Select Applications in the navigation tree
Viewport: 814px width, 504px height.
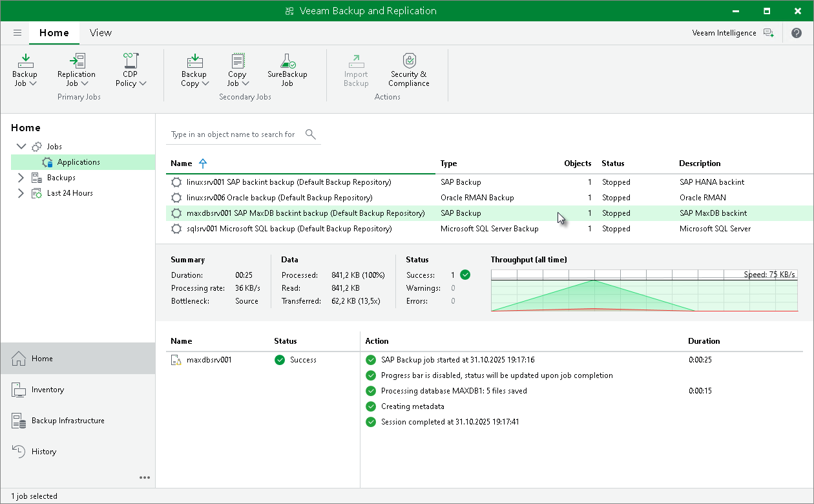pos(78,162)
